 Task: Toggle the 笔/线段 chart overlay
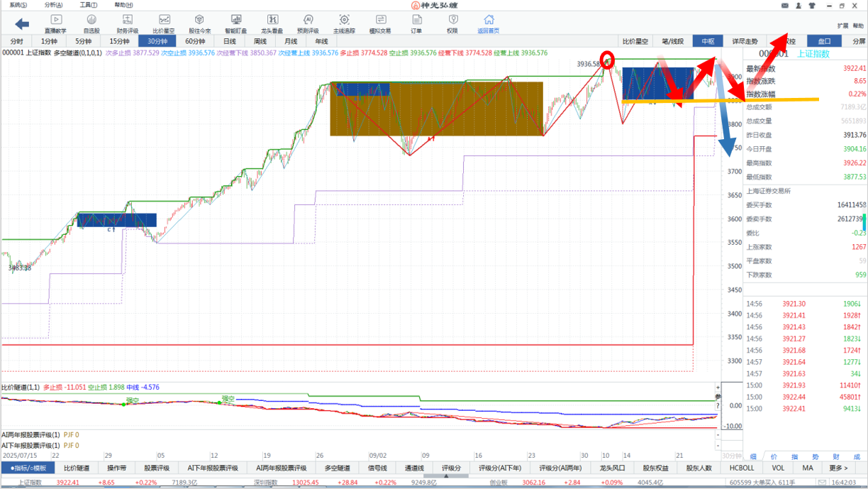click(672, 41)
